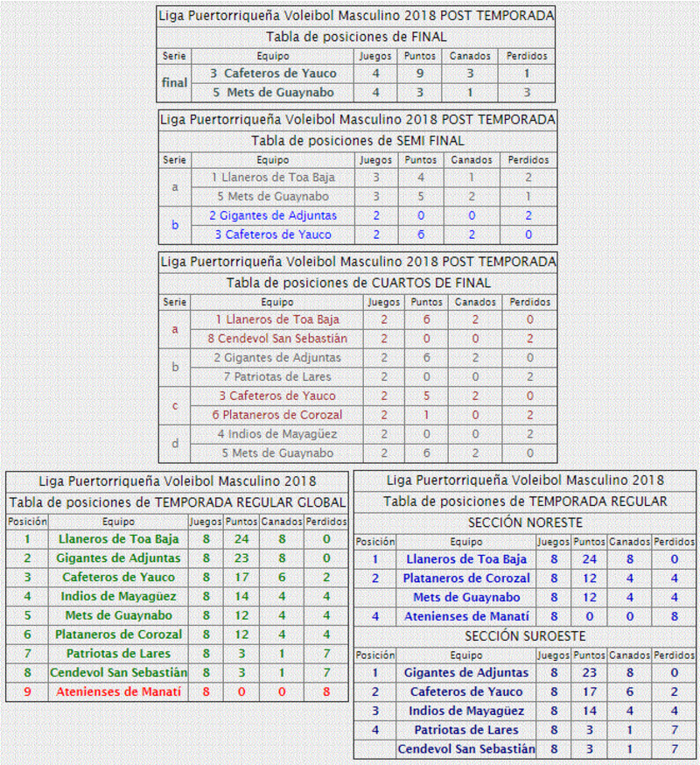The width and height of the screenshot is (700, 765).
Task: Select 'Cafeteros de Yauco' in SECCIÓN SUROESTE
Action: [x=466, y=691]
